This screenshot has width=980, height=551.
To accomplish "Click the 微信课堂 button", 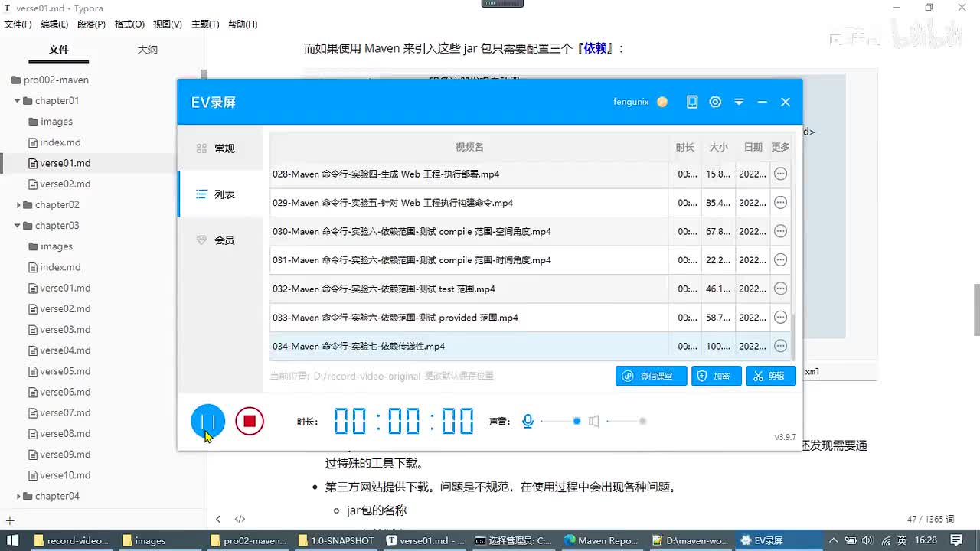I will pos(652,376).
